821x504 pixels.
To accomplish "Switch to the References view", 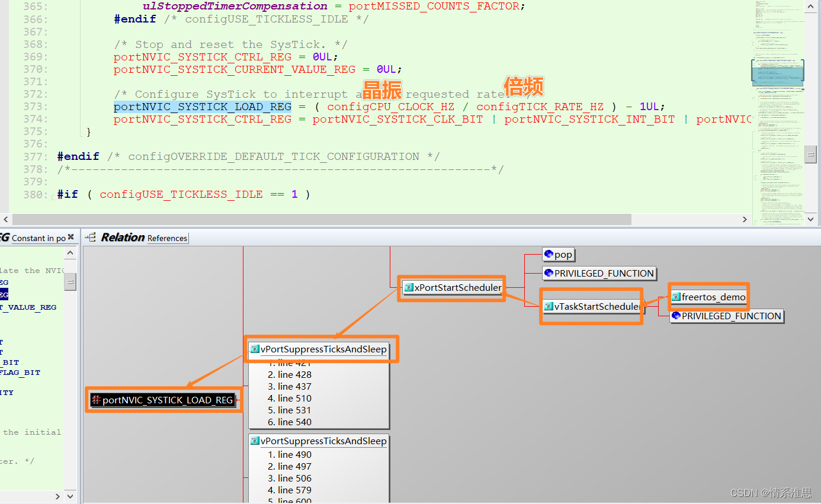I will click(167, 238).
